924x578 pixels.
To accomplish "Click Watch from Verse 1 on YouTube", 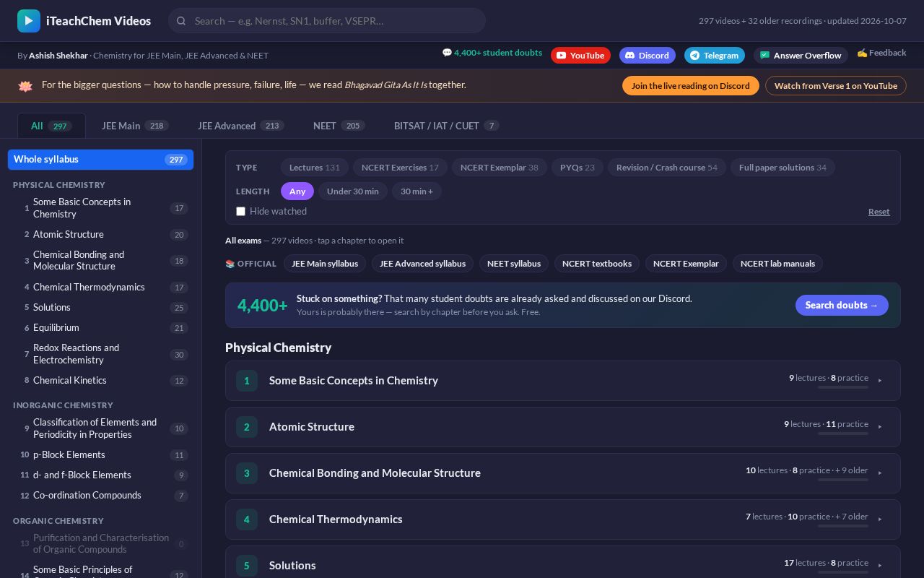I will pos(836,86).
